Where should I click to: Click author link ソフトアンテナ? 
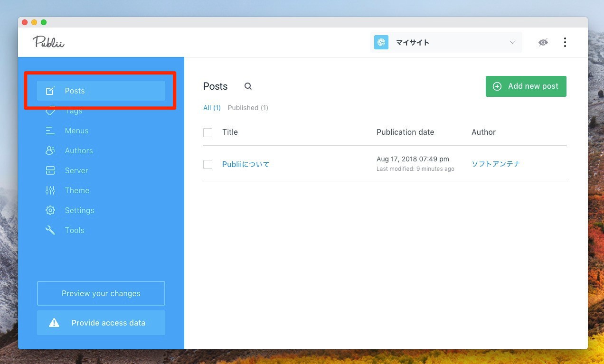click(x=496, y=164)
